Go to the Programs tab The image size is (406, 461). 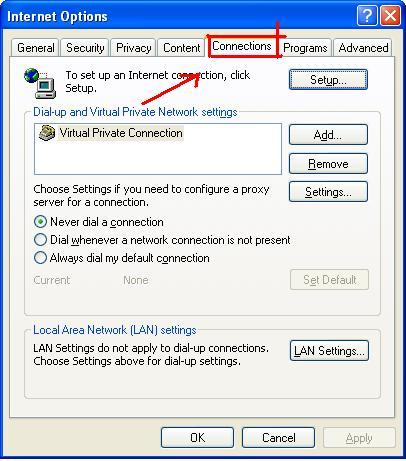[x=305, y=48]
